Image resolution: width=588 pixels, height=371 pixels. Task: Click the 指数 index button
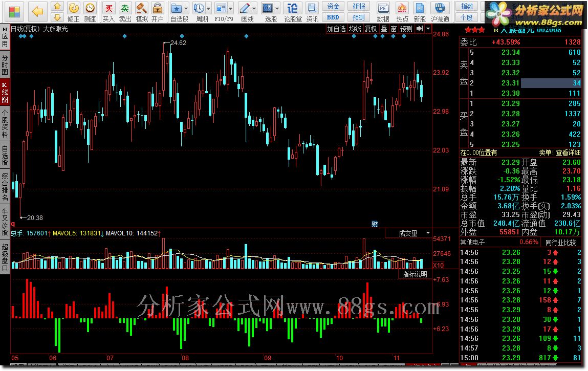(x=467, y=6)
